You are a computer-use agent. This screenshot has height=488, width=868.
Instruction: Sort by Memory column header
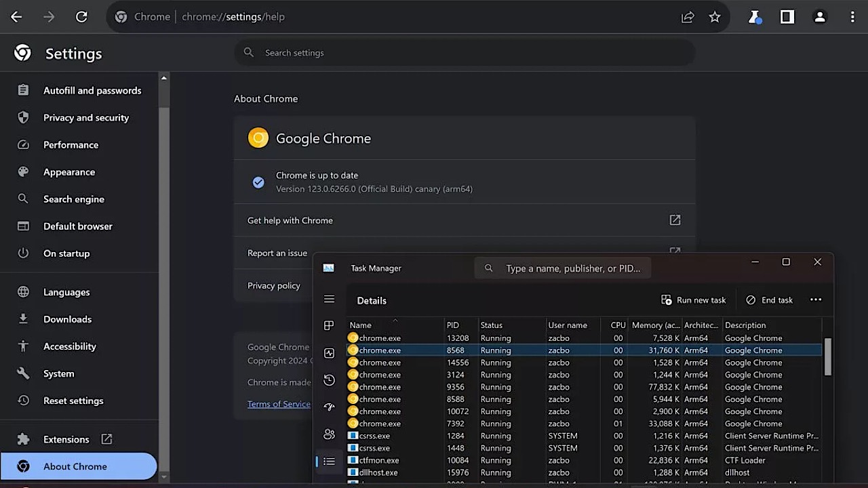[x=655, y=325]
